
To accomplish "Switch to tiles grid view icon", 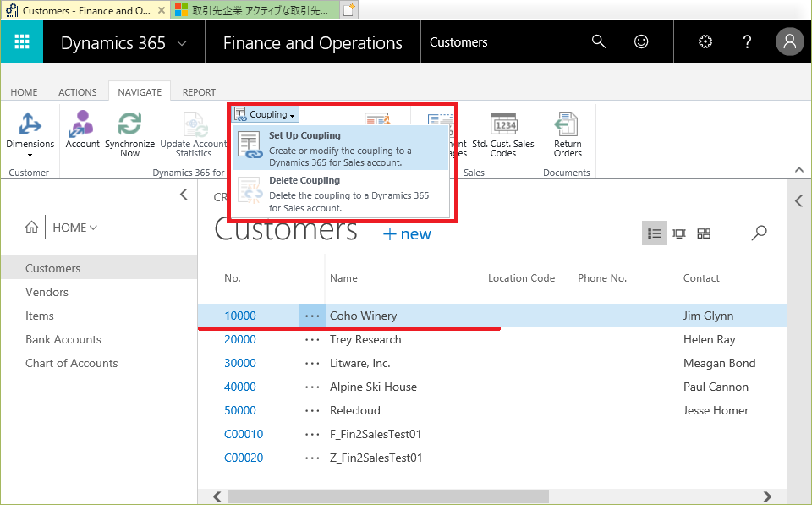I will click(704, 233).
